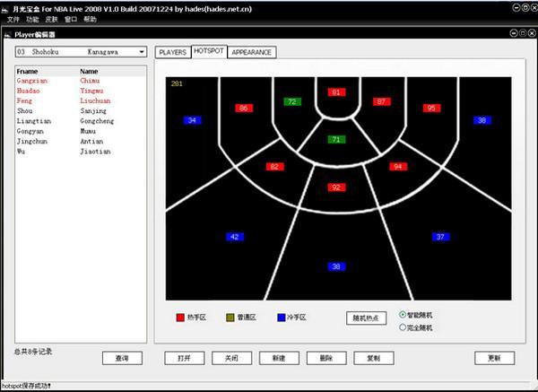Click the 更新 button

pos(494,358)
